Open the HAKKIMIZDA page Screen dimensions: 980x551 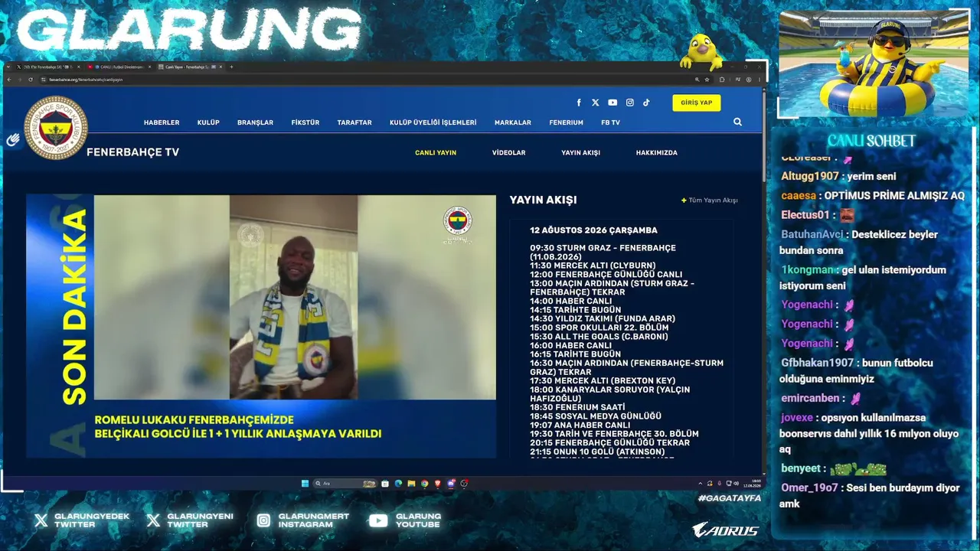tap(656, 153)
